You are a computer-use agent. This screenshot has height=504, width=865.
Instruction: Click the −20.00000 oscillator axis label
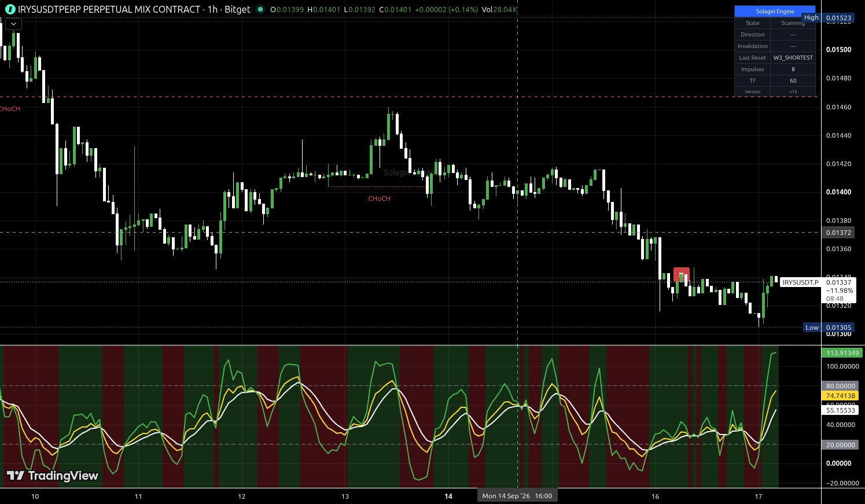click(841, 483)
